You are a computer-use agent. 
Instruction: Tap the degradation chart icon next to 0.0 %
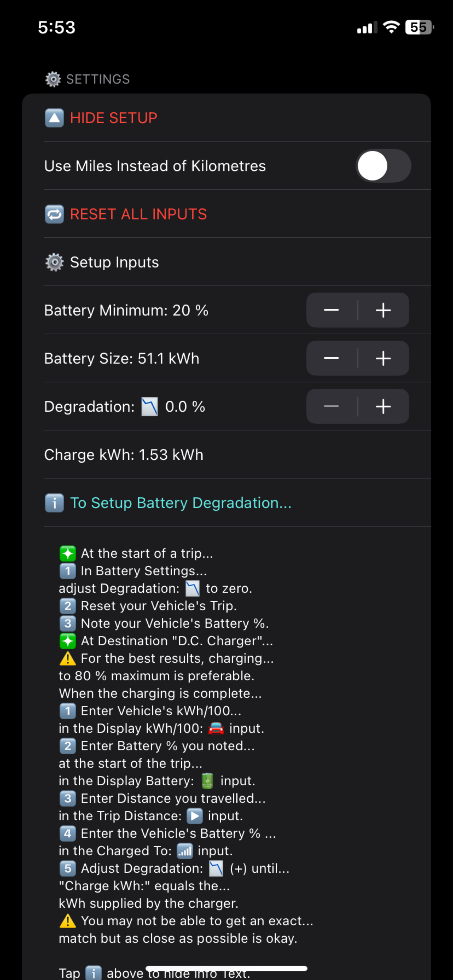coord(150,407)
